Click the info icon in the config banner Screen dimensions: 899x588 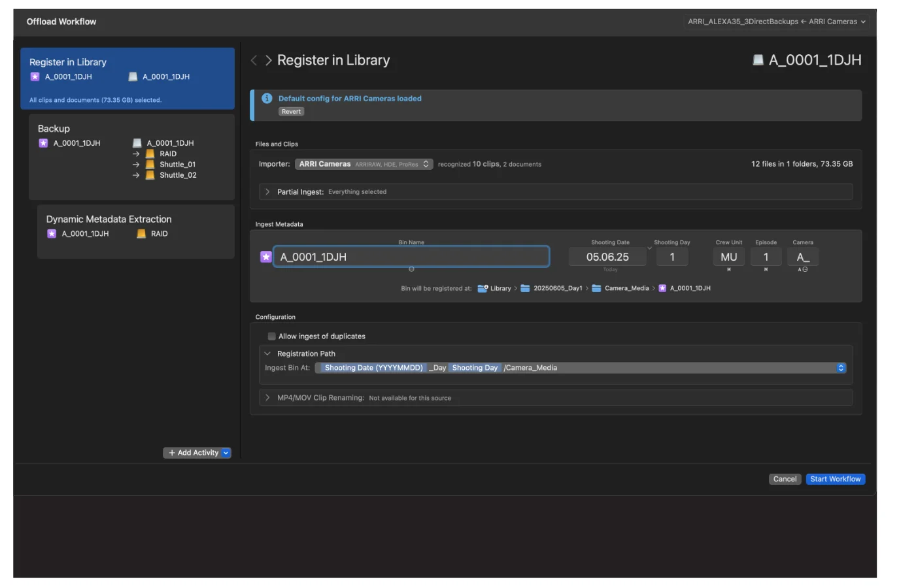click(267, 99)
